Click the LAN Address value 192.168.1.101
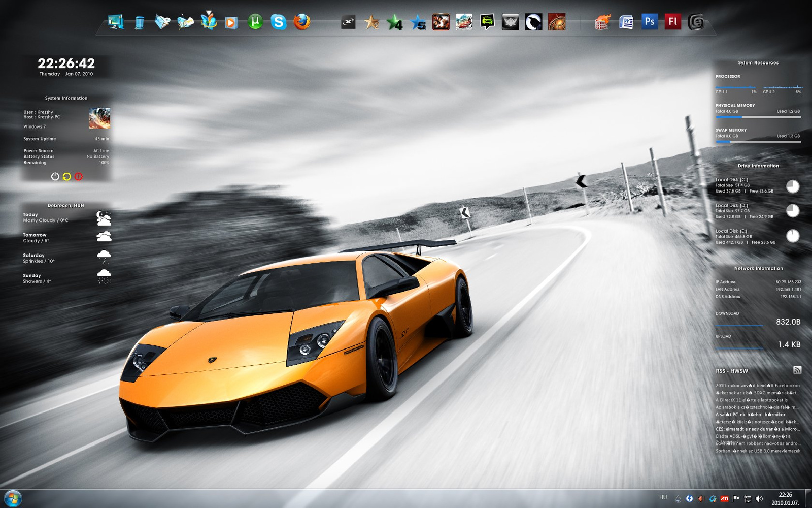Image resolution: width=812 pixels, height=508 pixels. click(x=788, y=289)
